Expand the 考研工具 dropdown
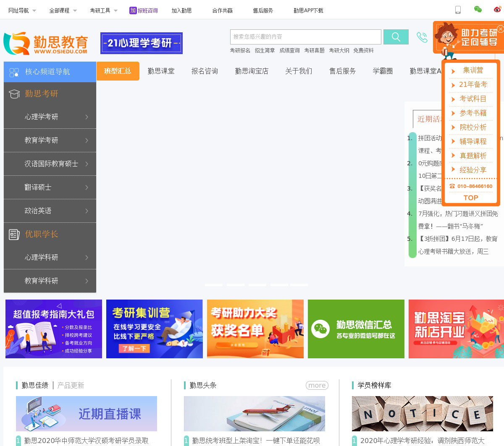 tap(104, 10)
